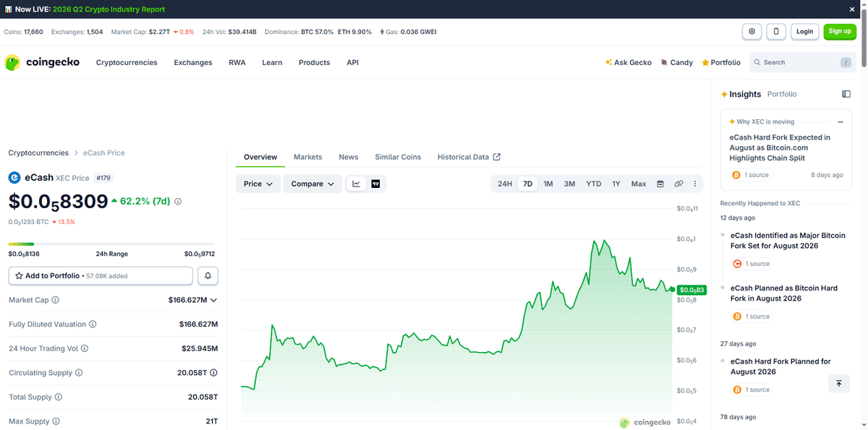Screen dimensions: 868x430
Task: Open Products nav menu
Action: pyautogui.click(x=315, y=63)
